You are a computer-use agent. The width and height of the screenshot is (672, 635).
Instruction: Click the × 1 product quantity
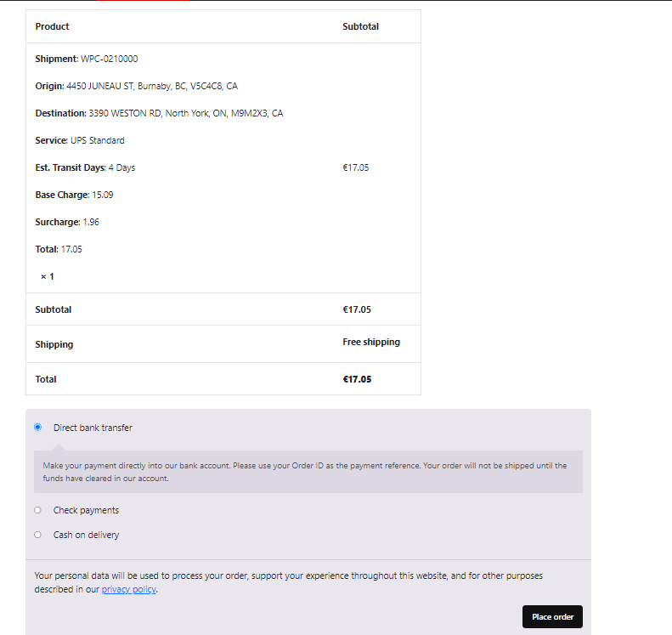(x=48, y=276)
